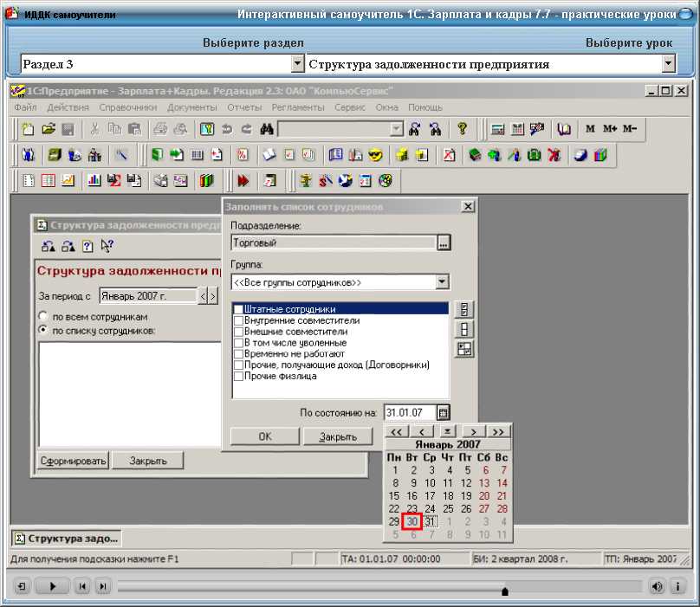Toggle the Штатные сотрудники checkbox
The width and height of the screenshot is (700, 607).
tap(238, 309)
